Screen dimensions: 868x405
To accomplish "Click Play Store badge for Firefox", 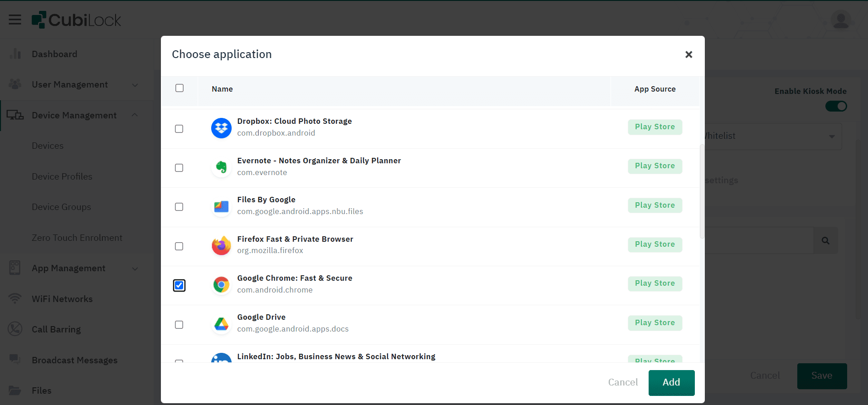I will (655, 244).
